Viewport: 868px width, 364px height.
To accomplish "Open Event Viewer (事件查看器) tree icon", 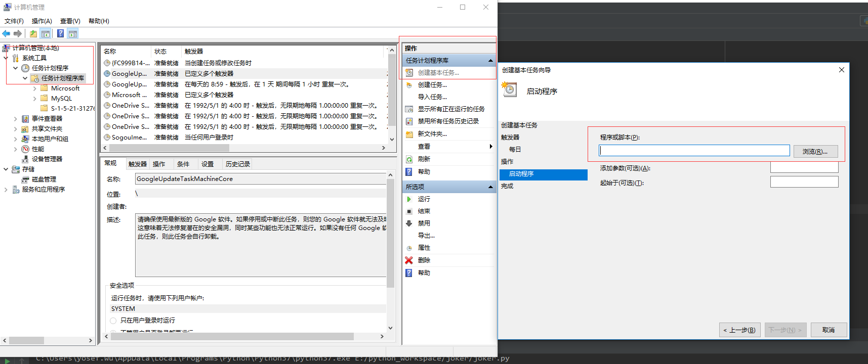I will [25, 119].
